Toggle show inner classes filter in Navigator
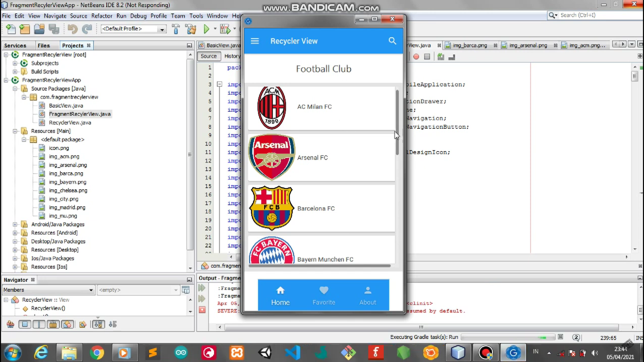Screen dimensions: 644x362 click(67, 324)
